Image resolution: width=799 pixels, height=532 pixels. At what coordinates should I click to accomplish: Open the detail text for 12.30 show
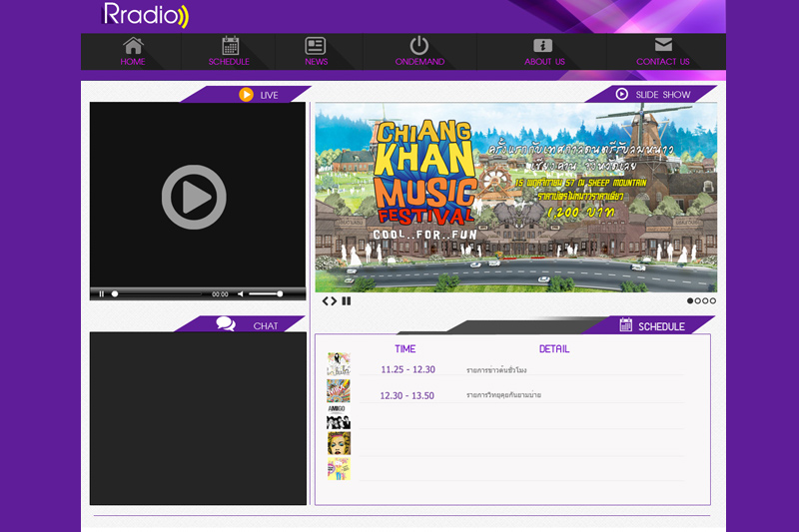tap(504, 395)
